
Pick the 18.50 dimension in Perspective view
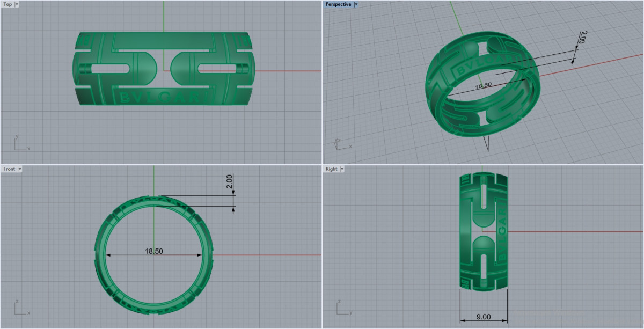pos(484,85)
